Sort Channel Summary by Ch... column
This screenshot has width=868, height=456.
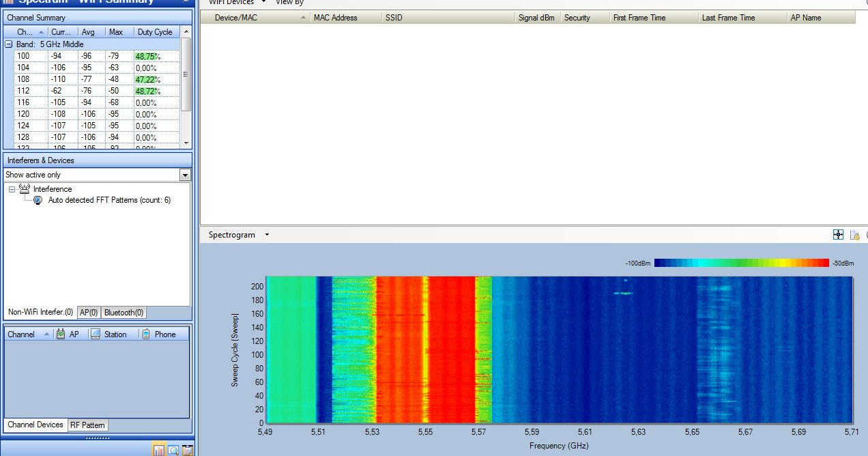31,32
